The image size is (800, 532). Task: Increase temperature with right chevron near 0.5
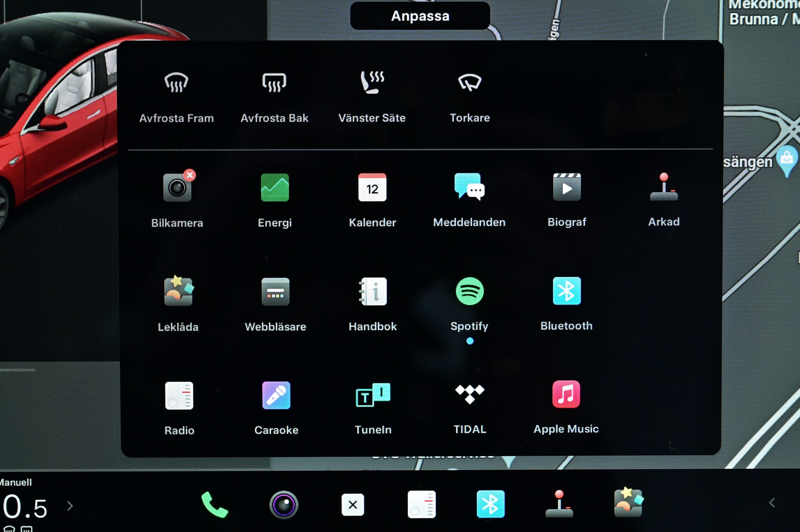tap(70, 506)
